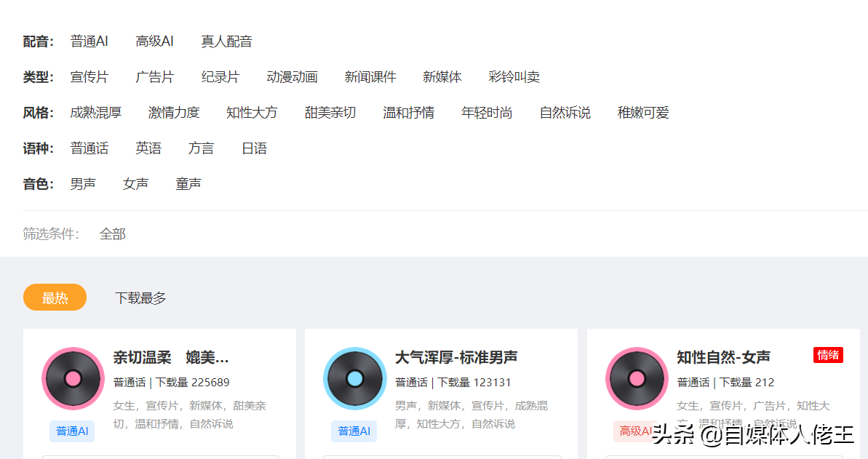
Task: Select the 最热 tab
Action: coord(55,297)
